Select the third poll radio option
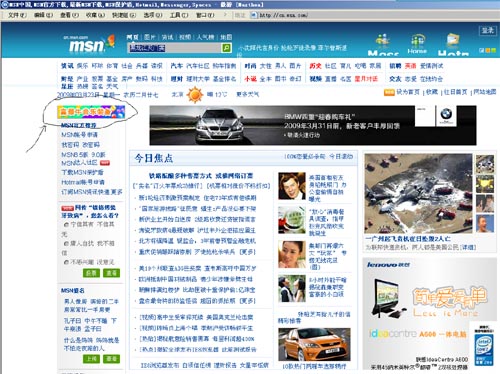 pyautogui.click(x=66, y=262)
